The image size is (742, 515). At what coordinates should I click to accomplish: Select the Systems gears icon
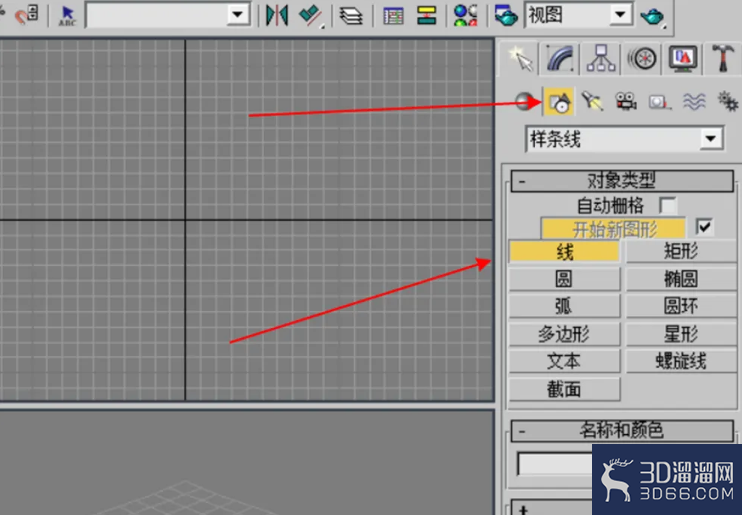point(727,101)
